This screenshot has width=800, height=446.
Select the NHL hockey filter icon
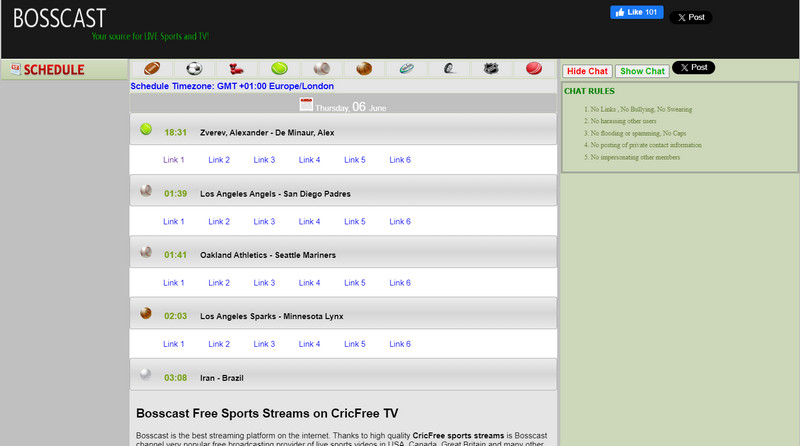click(x=491, y=68)
